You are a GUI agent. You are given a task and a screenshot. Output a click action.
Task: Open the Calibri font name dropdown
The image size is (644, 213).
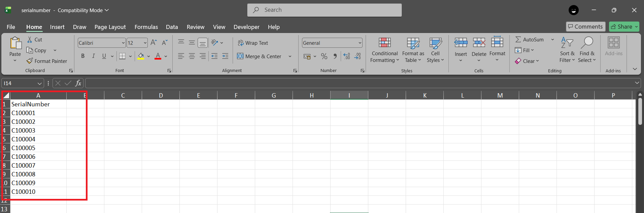coord(123,43)
